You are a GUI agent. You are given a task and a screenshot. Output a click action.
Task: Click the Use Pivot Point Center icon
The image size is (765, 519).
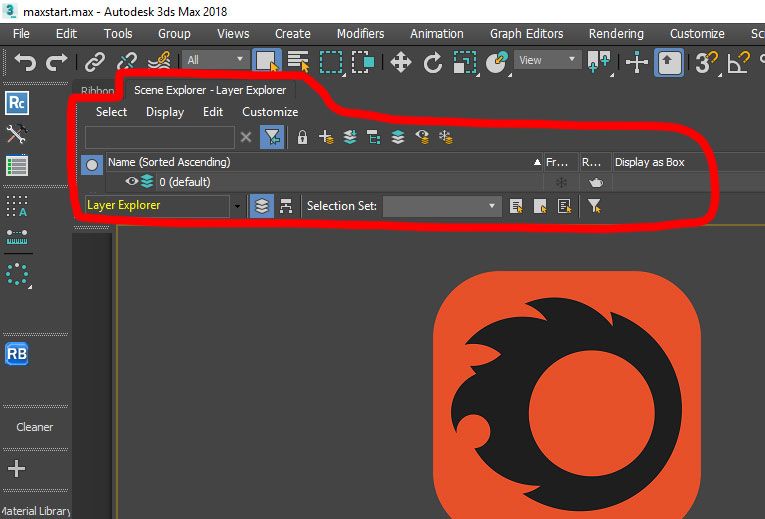coord(599,62)
